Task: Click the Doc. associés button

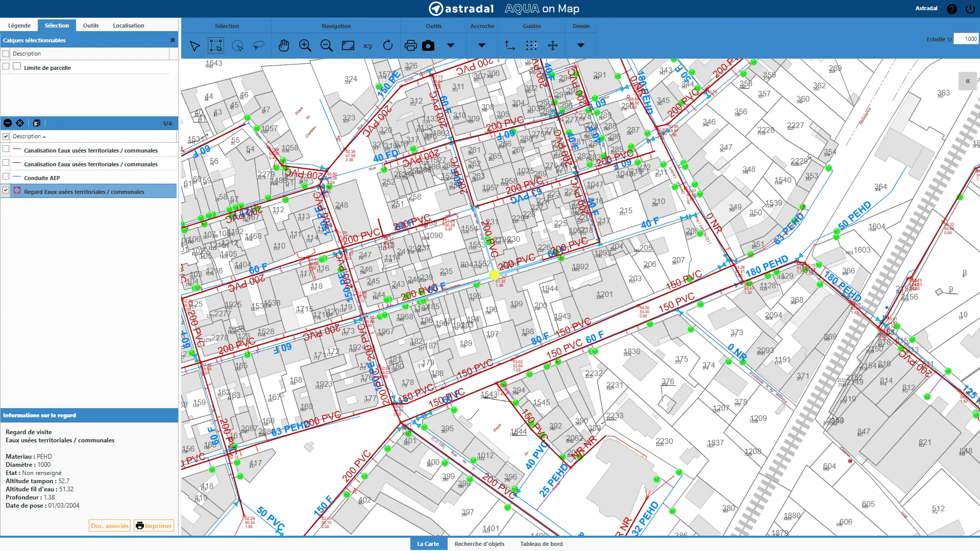Action: 110,526
